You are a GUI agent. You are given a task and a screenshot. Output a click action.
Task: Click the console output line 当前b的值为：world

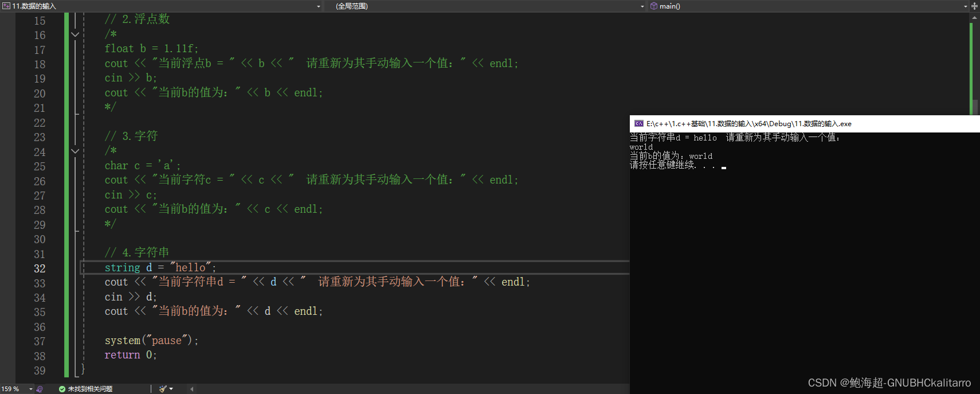[x=671, y=156]
